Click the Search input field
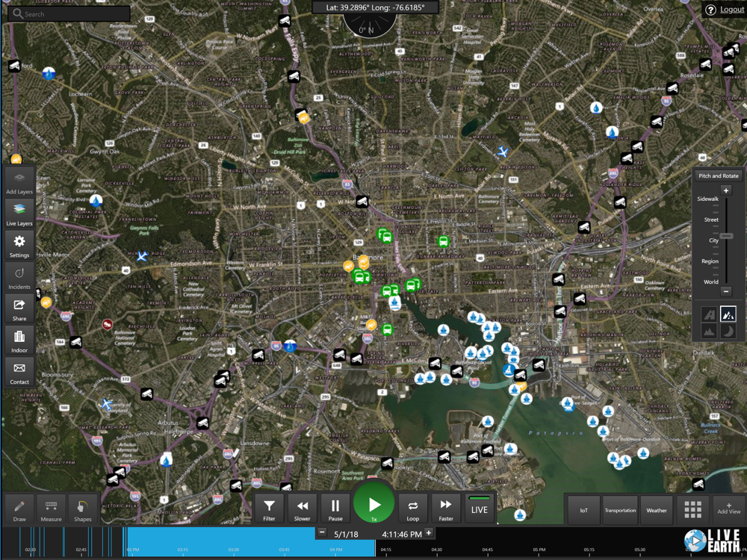This screenshot has width=747, height=560. point(69,13)
